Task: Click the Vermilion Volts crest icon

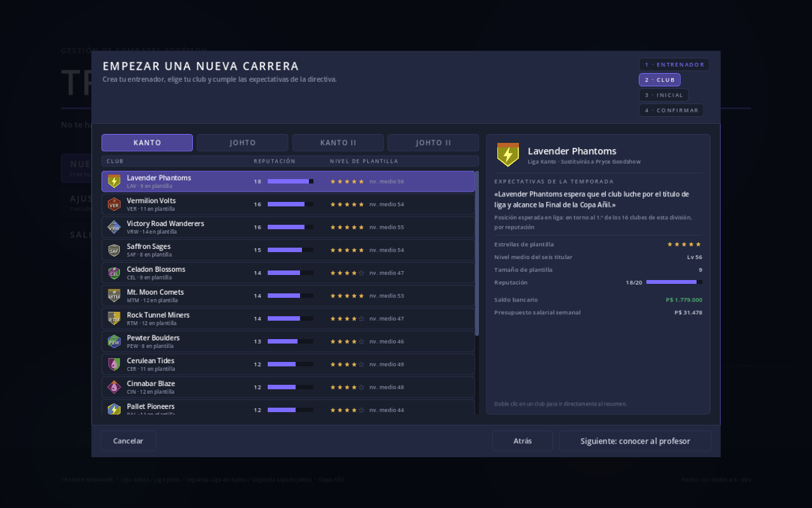Action: pos(114,204)
